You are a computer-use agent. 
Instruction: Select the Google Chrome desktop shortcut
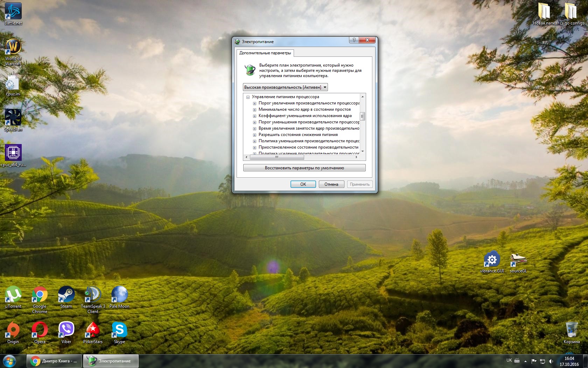[x=40, y=300]
